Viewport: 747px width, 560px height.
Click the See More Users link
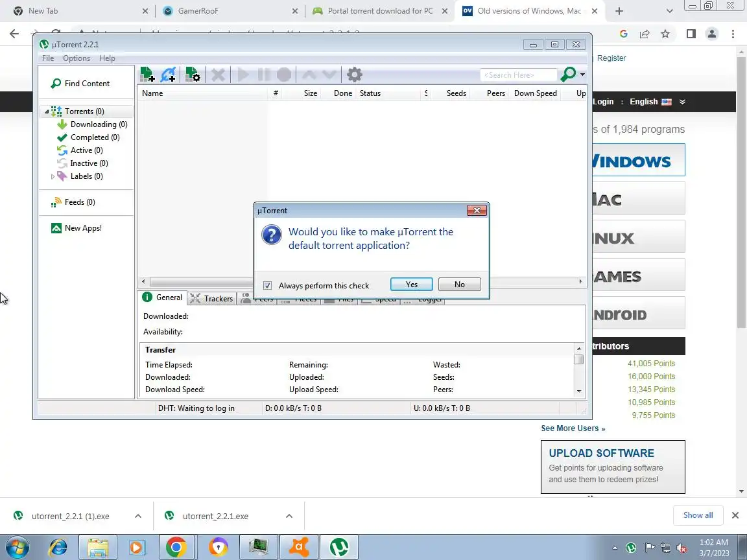[573, 428]
